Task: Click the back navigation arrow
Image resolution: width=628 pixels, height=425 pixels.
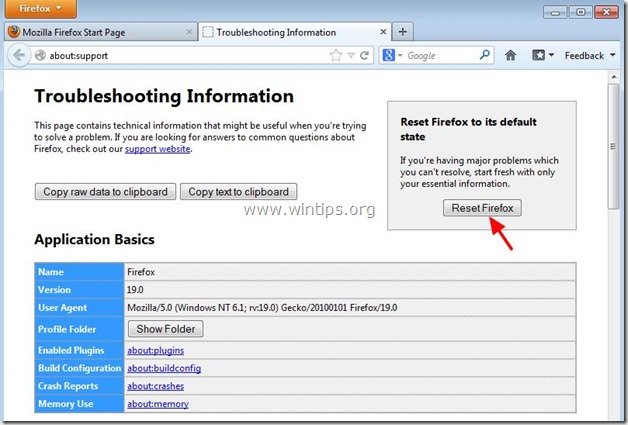Action: (x=19, y=55)
